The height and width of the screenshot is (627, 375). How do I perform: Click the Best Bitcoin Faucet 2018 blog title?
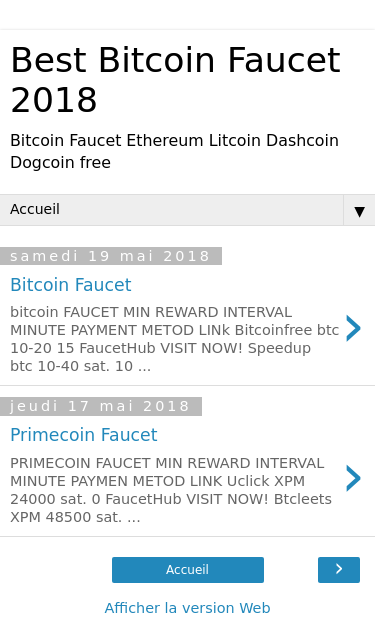pyautogui.click(x=175, y=80)
